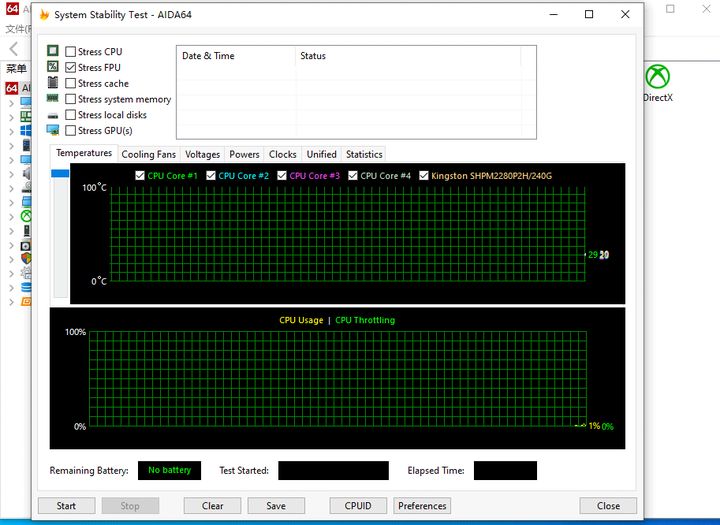
Task: Hide the Kingston SHPM2280P2H/240G temperature line
Action: point(424,176)
